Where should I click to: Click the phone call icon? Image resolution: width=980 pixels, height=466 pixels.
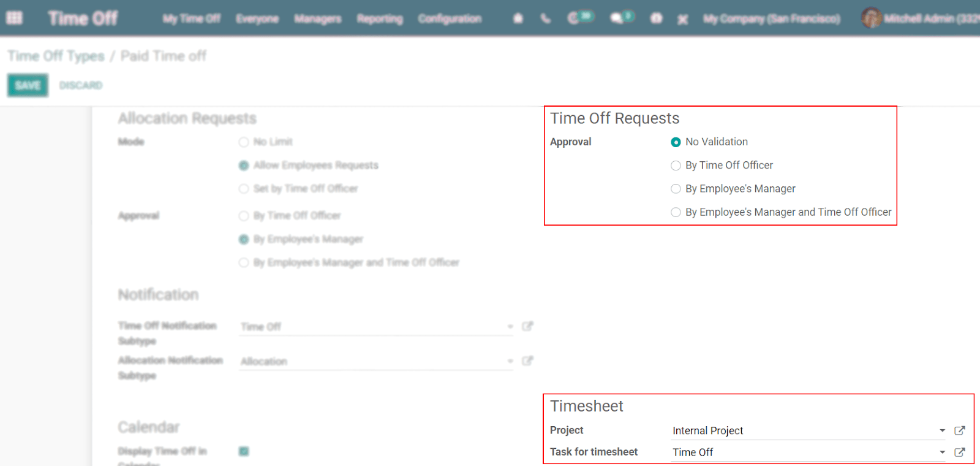[x=545, y=18]
